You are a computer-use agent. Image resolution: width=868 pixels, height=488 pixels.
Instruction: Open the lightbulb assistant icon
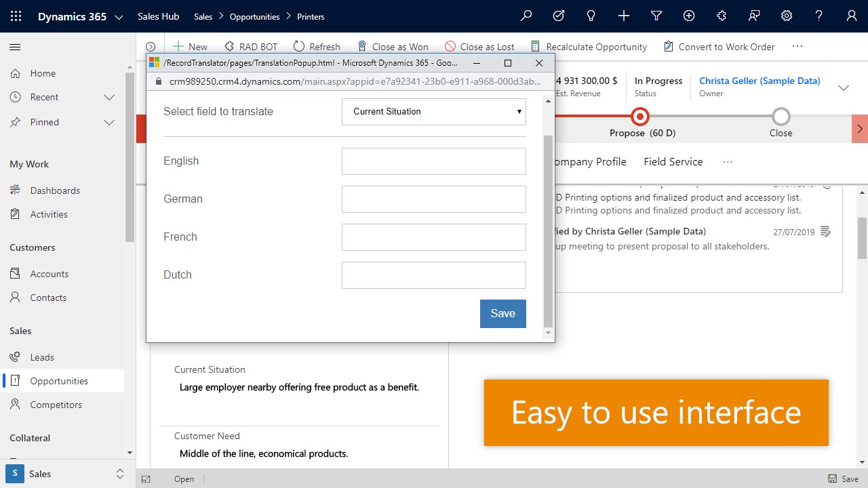click(x=591, y=16)
